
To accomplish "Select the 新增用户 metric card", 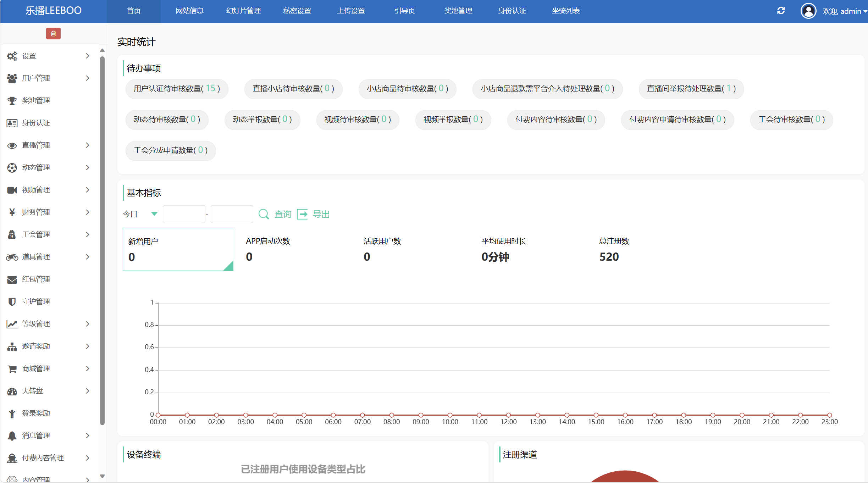I will coord(178,249).
